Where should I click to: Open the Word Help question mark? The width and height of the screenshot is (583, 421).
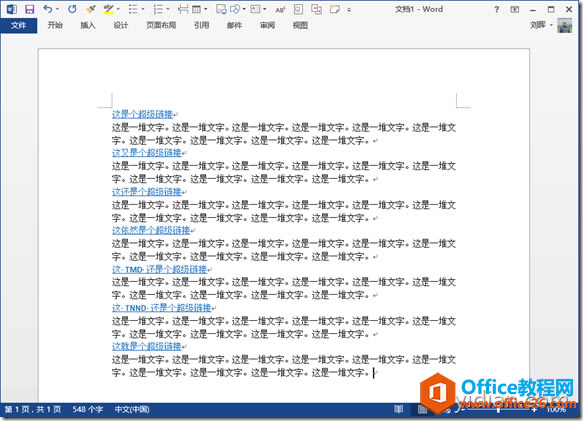(496, 9)
